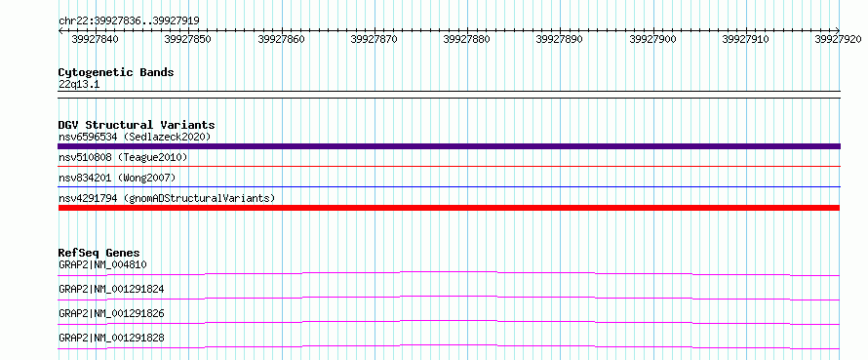868x360 pixels.
Task: Select the DGV Structural Variants track title
Action: (x=137, y=125)
